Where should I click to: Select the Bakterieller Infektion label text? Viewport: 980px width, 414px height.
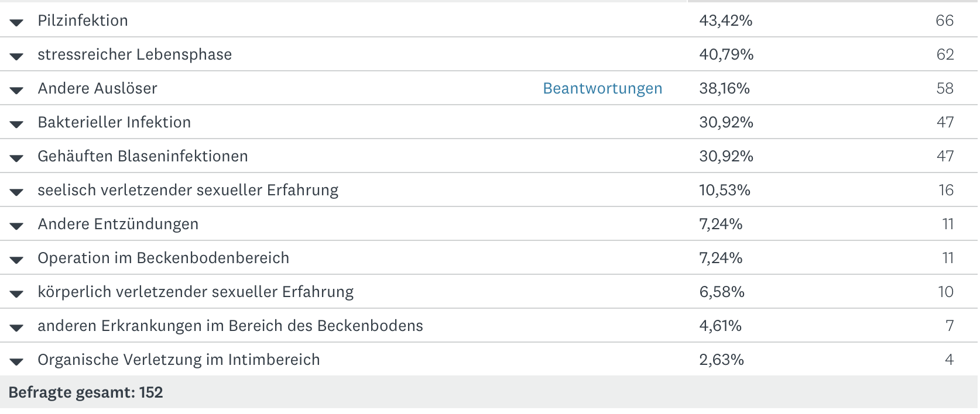coord(114,122)
